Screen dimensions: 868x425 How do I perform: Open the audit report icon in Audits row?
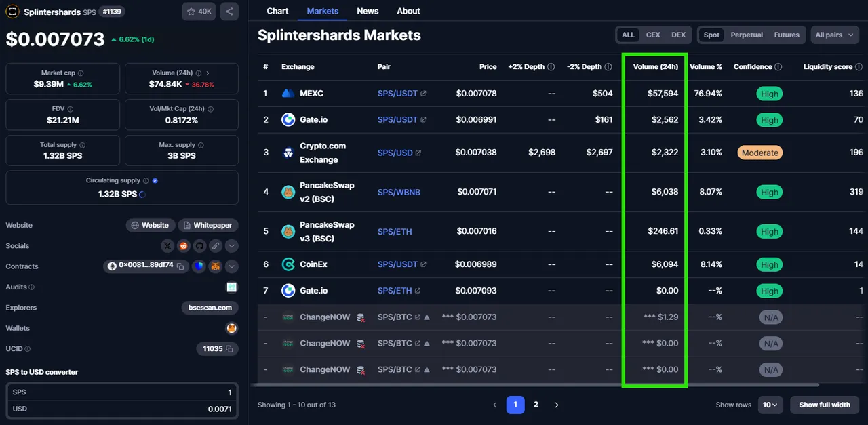[232, 287]
